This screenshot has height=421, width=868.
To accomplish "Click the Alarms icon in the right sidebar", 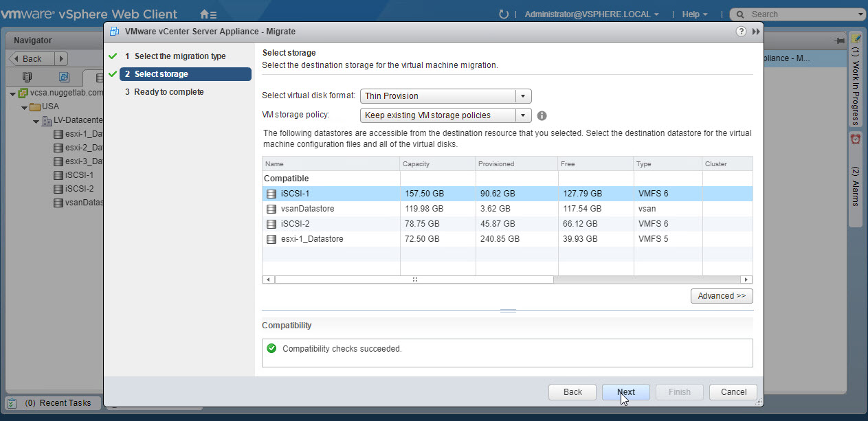I will point(856,139).
